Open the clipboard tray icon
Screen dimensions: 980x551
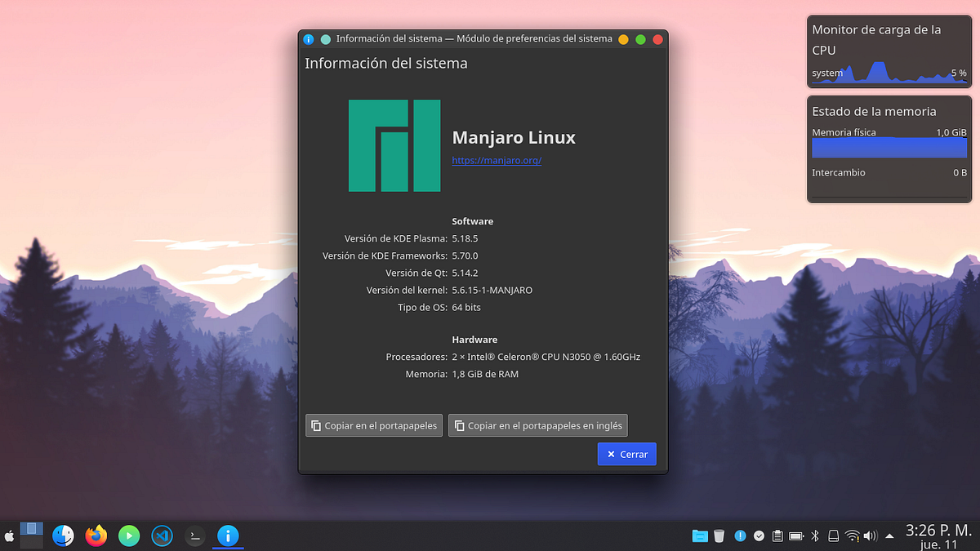point(777,536)
